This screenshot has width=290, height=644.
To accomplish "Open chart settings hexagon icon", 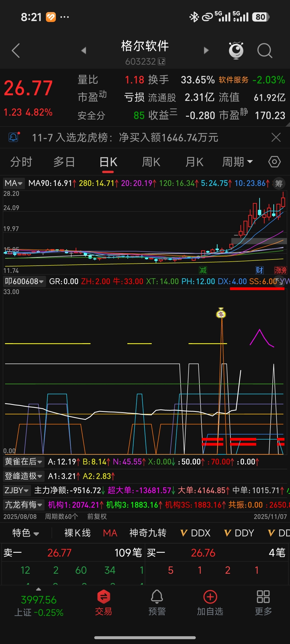I will click(x=274, y=162).
